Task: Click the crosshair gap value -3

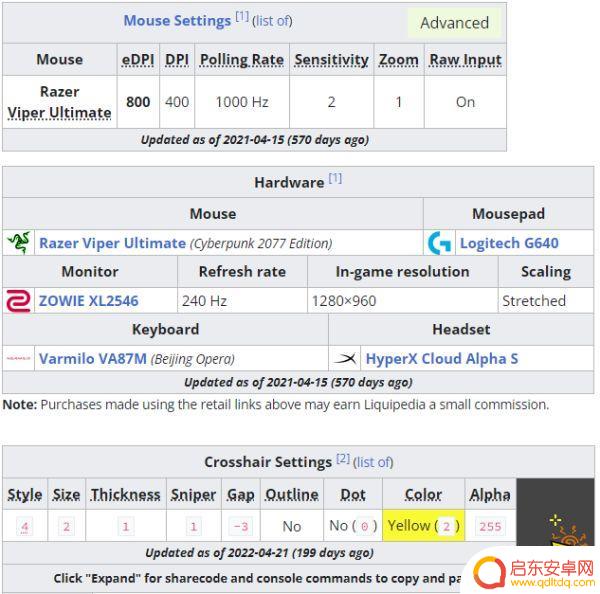Action: 241,527
